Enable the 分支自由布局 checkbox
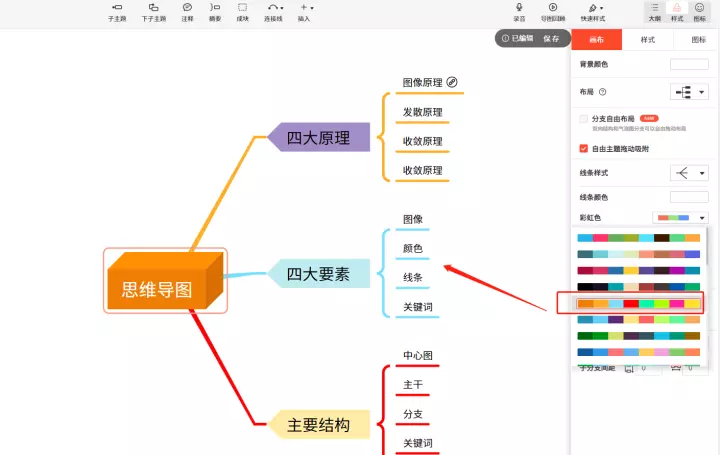720x455 pixels. pos(584,119)
